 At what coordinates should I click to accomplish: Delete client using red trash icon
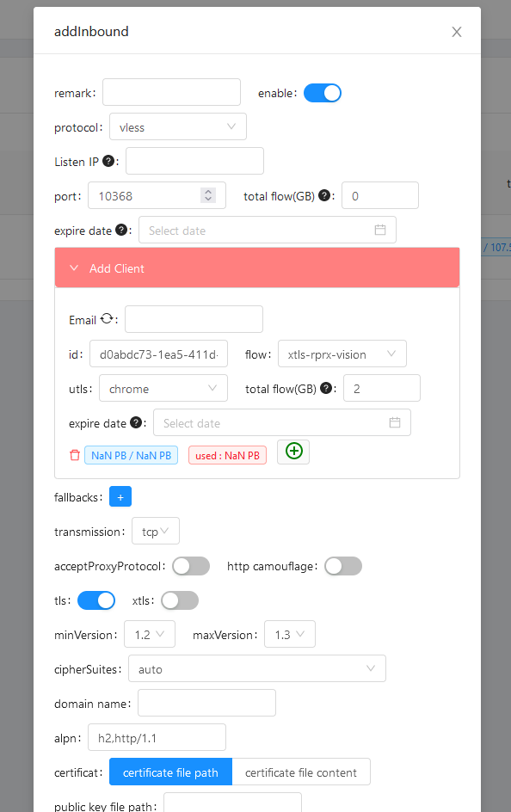(x=75, y=455)
